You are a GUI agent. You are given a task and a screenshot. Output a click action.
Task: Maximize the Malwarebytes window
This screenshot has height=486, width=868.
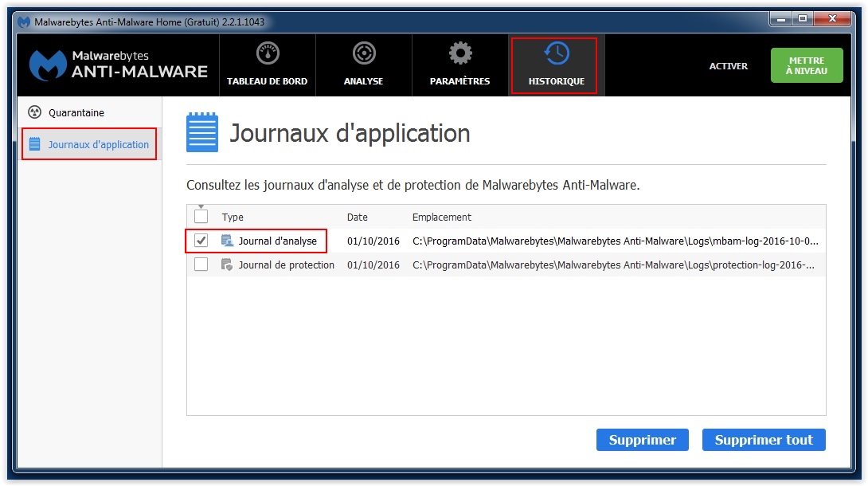[803, 19]
